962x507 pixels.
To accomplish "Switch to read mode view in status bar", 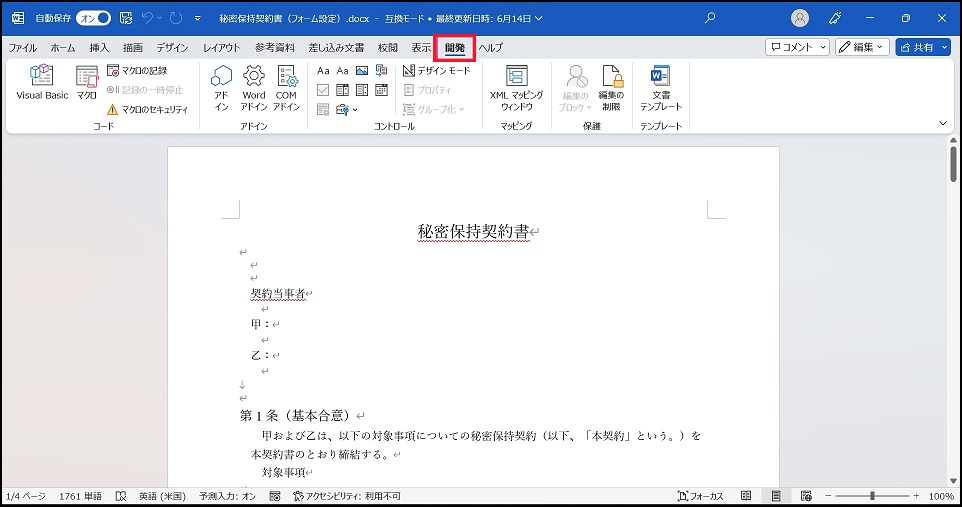I will point(746,496).
